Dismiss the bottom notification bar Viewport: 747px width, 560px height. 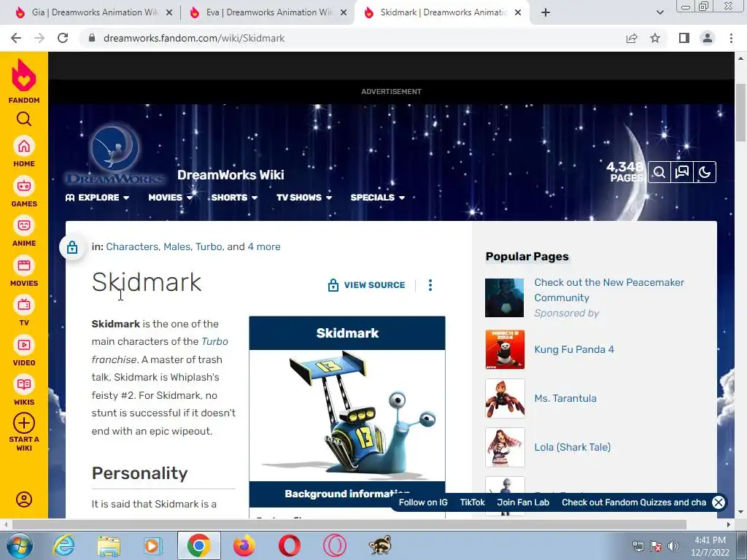pos(719,502)
